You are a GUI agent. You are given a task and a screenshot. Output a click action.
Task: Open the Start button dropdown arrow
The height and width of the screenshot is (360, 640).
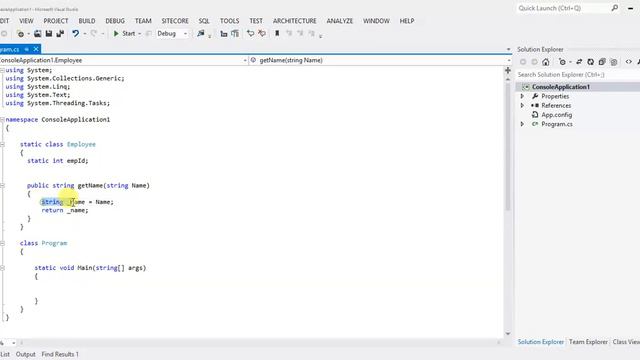[140, 33]
